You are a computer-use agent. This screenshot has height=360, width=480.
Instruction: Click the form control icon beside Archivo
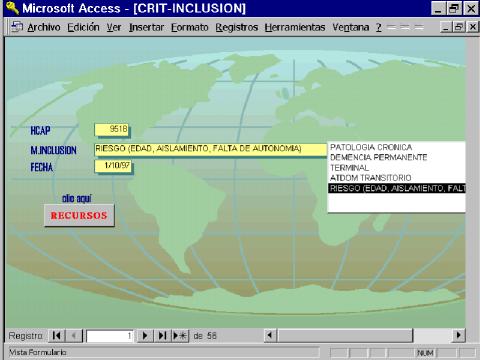coord(17,27)
